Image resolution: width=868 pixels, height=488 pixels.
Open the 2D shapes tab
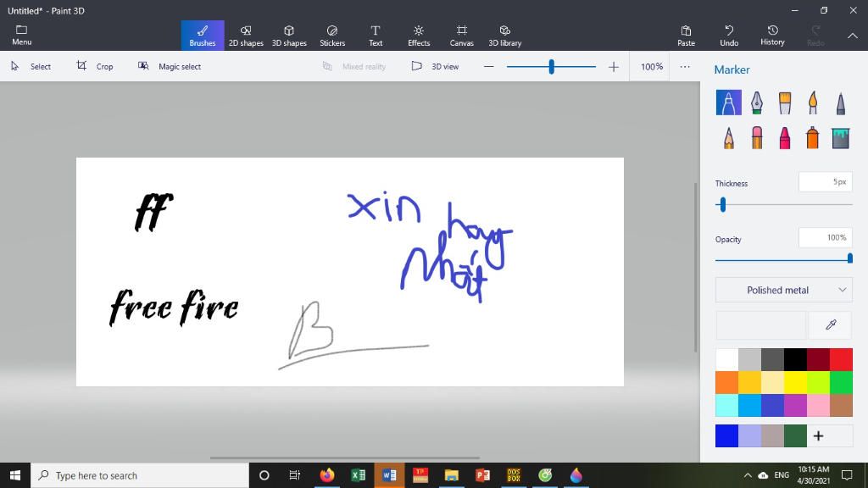tap(246, 36)
